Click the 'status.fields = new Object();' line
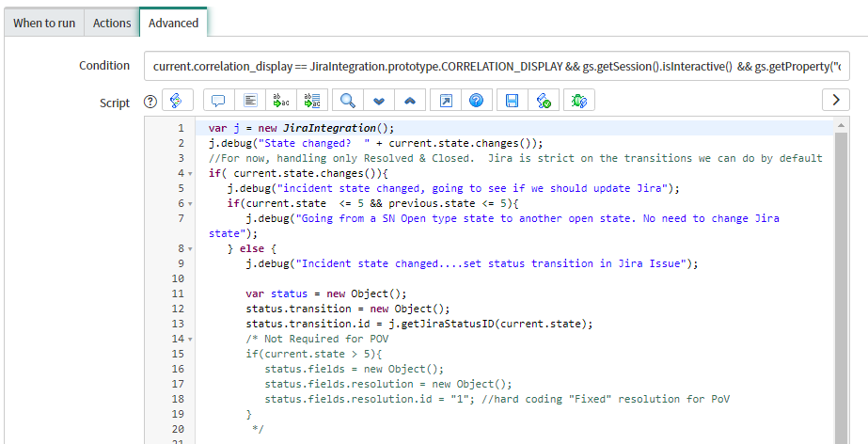This screenshot has height=444, width=868. click(x=355, y=370)
